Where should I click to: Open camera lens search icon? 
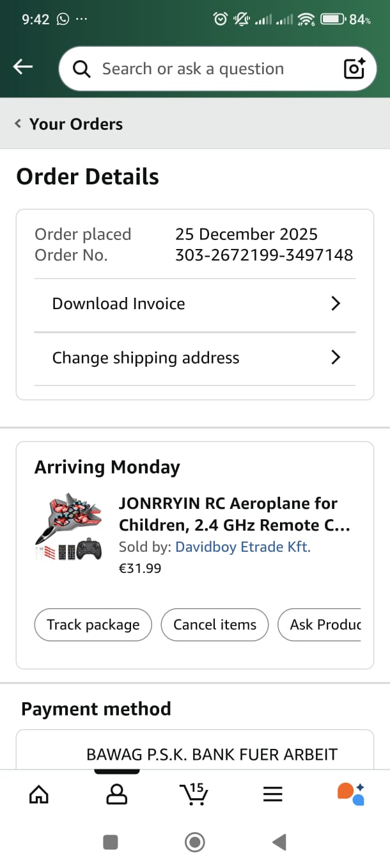pyautogui.click(x=354, y=68)
